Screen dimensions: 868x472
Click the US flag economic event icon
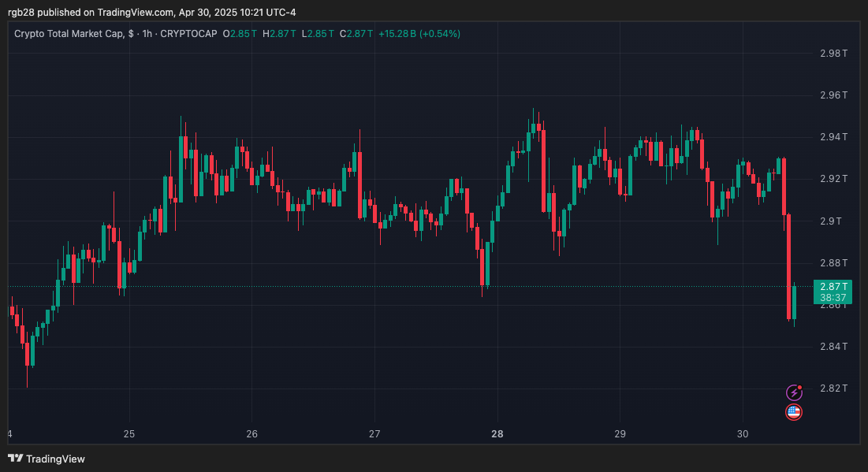pyautogui.click(x=794, y=412)
